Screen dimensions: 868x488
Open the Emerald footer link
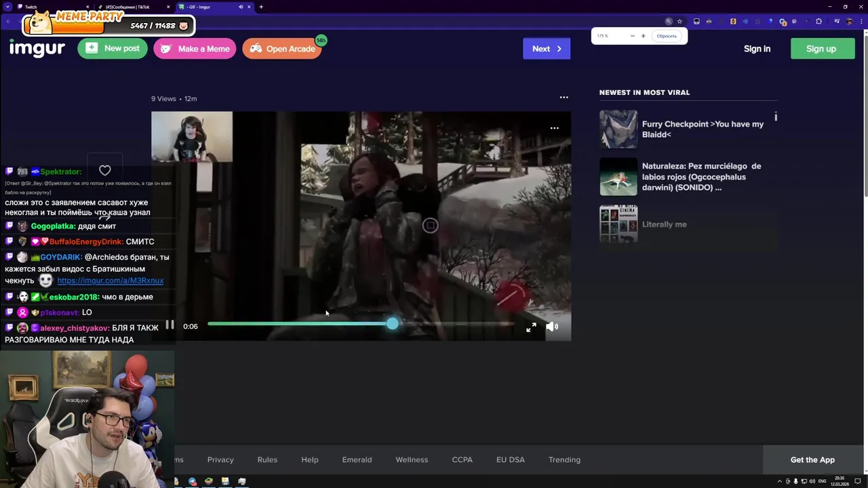357,460
